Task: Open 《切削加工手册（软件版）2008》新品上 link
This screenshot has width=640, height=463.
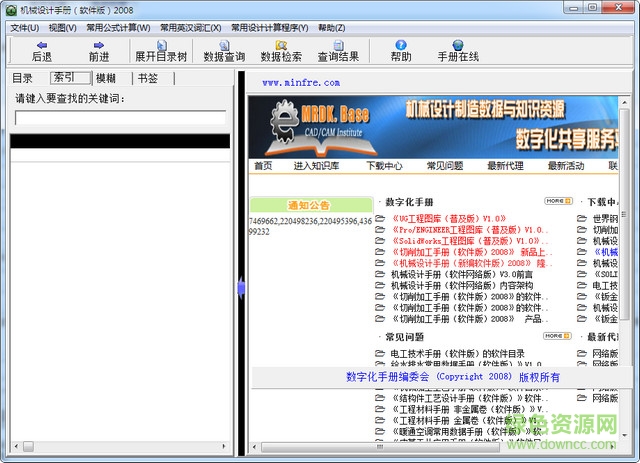Action: click(472, 252)
